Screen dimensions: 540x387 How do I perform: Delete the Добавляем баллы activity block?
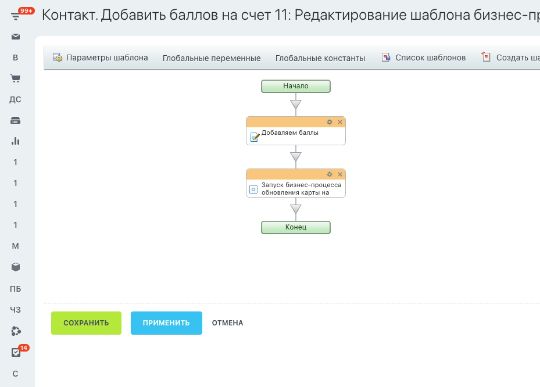pyautogui.click(x=340, y=122)
